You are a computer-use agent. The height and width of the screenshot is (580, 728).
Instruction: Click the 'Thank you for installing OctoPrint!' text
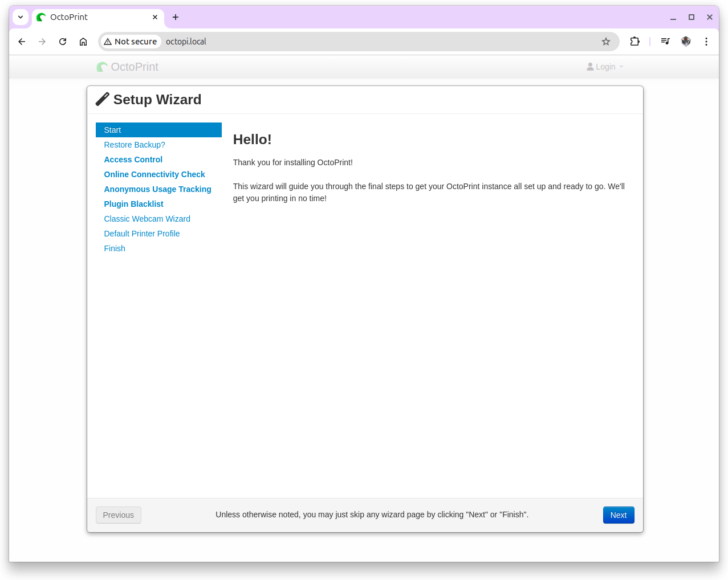[x=293, y=162]
